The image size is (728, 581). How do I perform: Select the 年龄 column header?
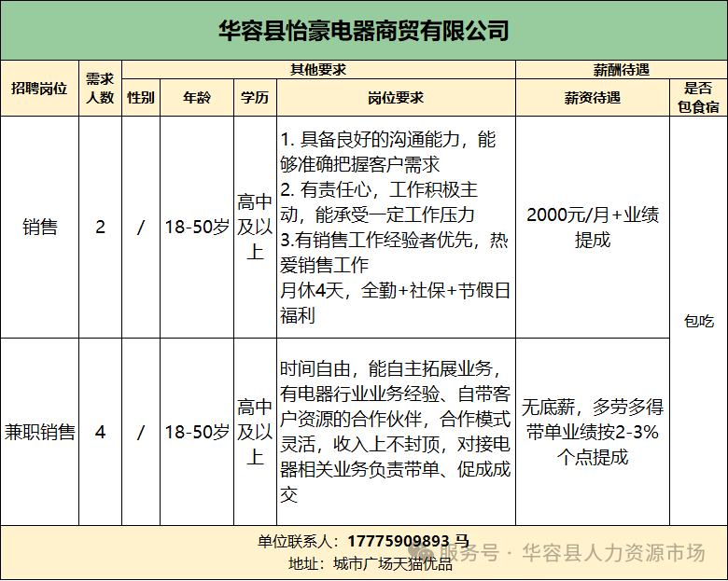pyautogui.click(x=197, y=97)
